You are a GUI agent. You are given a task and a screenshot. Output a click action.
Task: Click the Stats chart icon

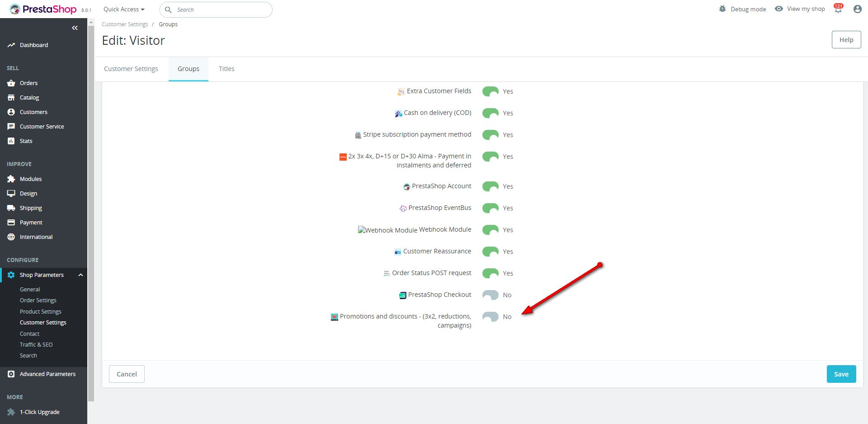(x=11, y=141)
